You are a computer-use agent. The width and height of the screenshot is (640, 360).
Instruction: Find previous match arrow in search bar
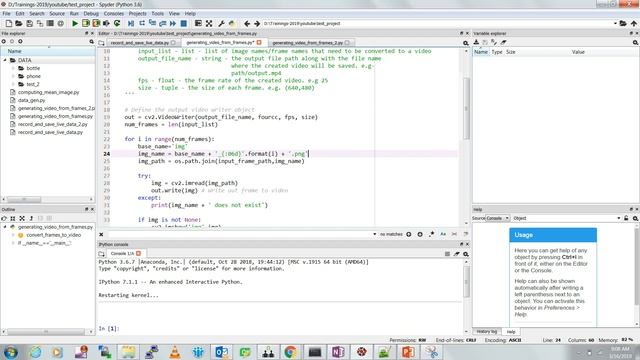pyautogui.click(x=409, y=234)
